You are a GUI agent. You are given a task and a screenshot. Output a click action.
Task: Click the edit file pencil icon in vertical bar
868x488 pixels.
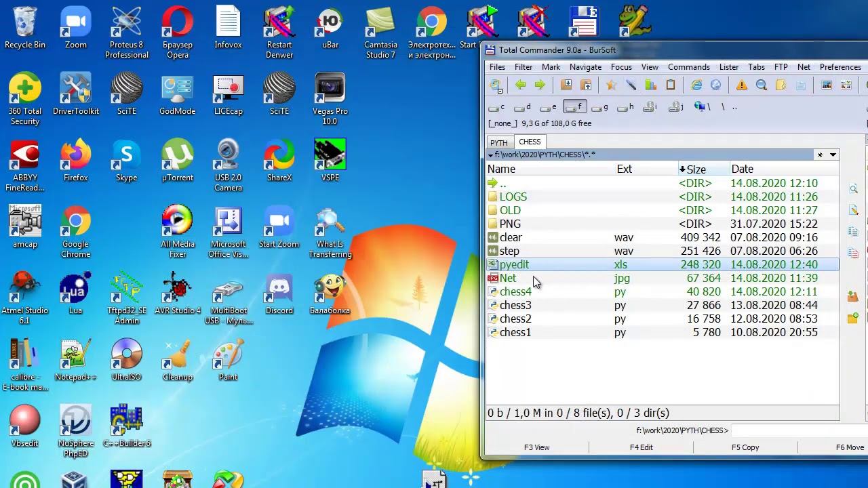click(x=853, y=211)
